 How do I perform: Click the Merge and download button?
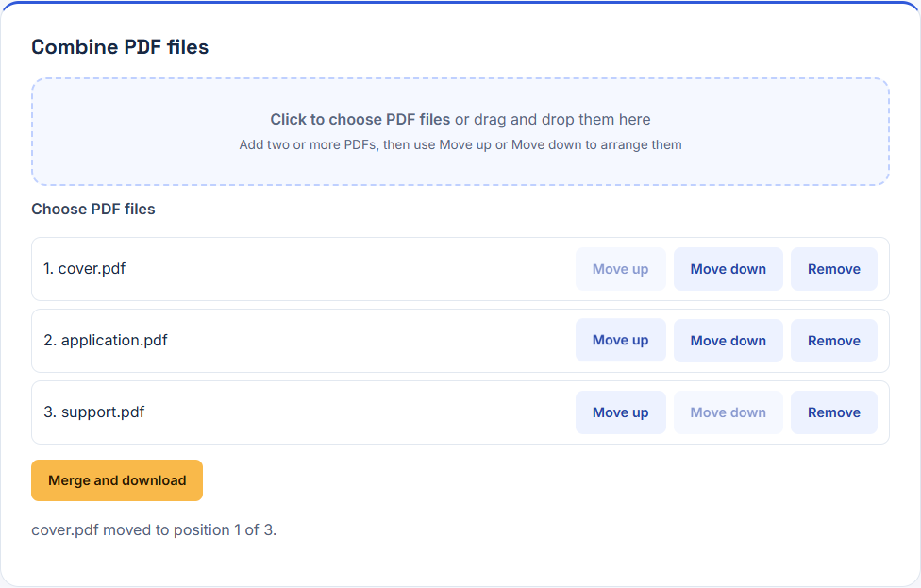117,480
